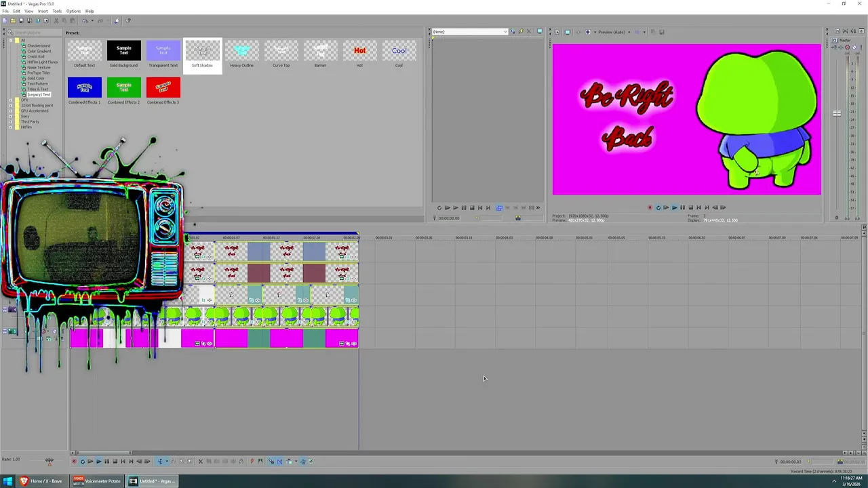Open the Edit tool dropdown arrow
Viewport: 868px width, 488px height.
click(167, 462)
